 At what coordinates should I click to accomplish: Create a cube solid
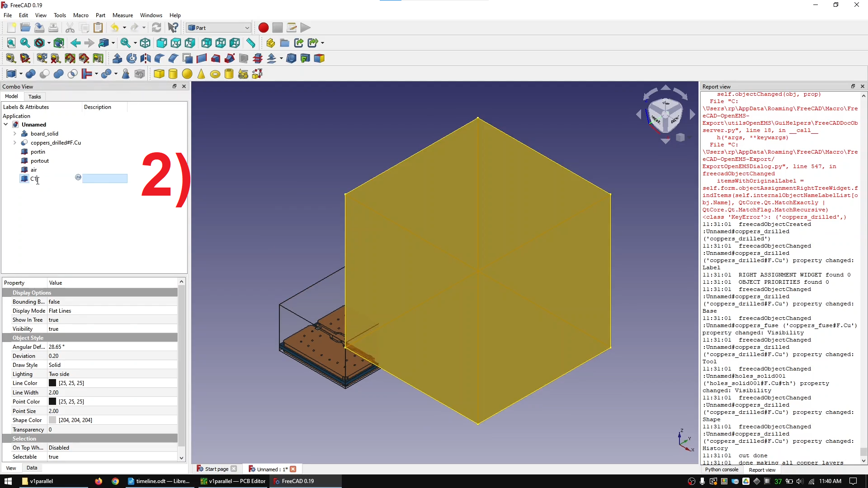click(x=159, y=74)
